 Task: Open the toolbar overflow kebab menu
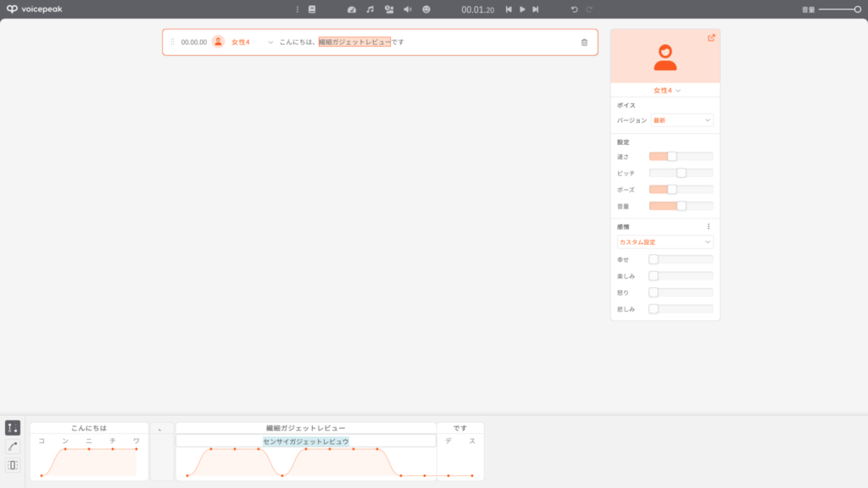[298, 9]
